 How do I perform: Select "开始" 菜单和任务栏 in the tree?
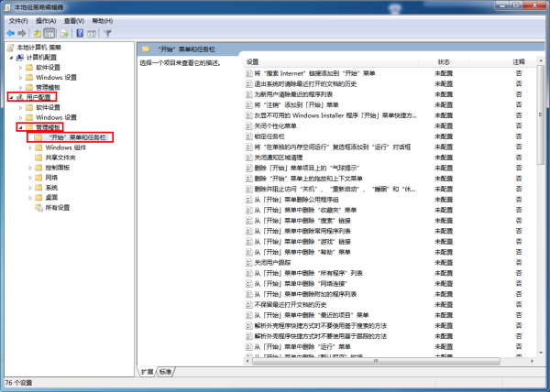77,137
